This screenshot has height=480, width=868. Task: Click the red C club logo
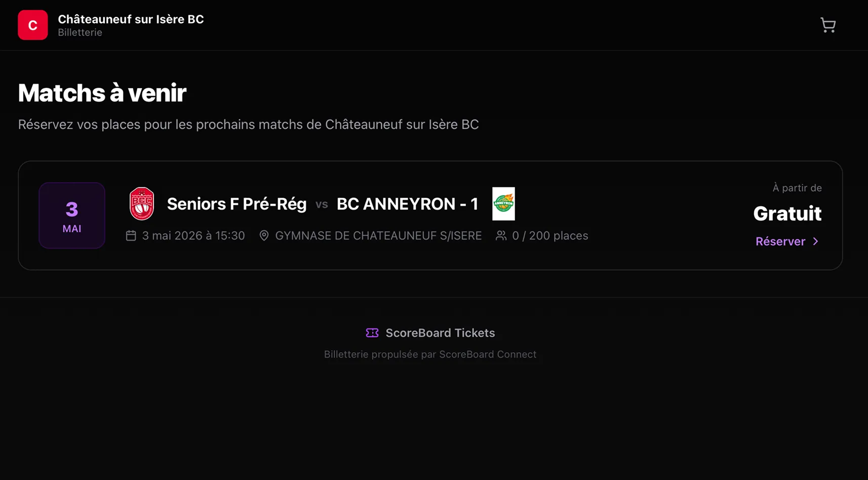[x=33, y=25]
